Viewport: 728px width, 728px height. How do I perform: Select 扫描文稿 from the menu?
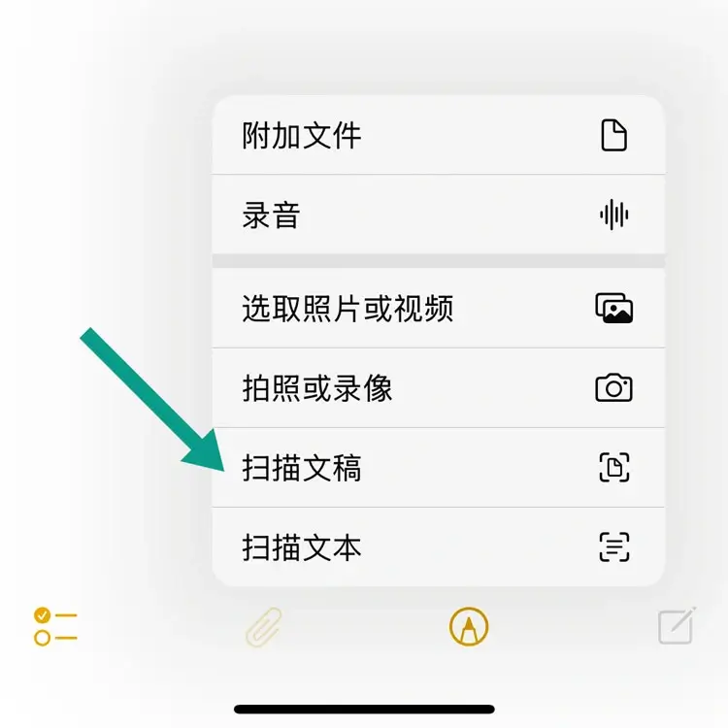[x=439, y=468]
